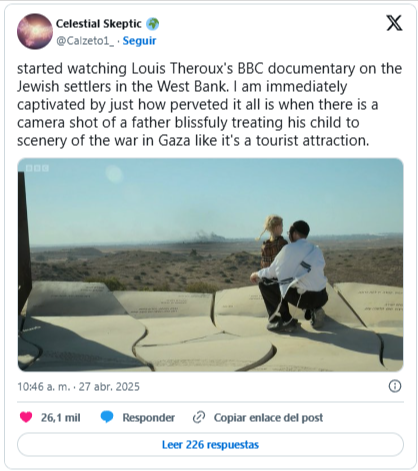The height and width of the screenshot is (471, 418).
Task: Select Copiar enlace del post
Action: [268, 417]
